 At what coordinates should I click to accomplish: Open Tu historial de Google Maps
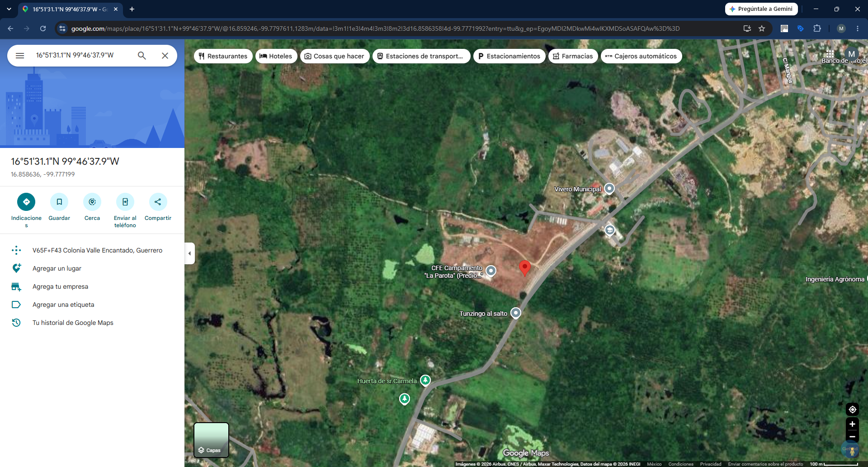[x=92, y=323]
